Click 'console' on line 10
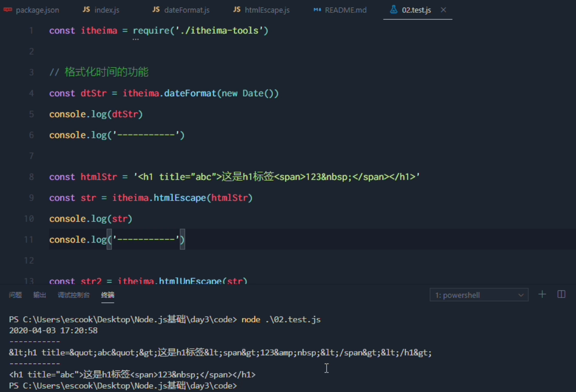This screenshot has width=576, height=392. coord(67,219)
